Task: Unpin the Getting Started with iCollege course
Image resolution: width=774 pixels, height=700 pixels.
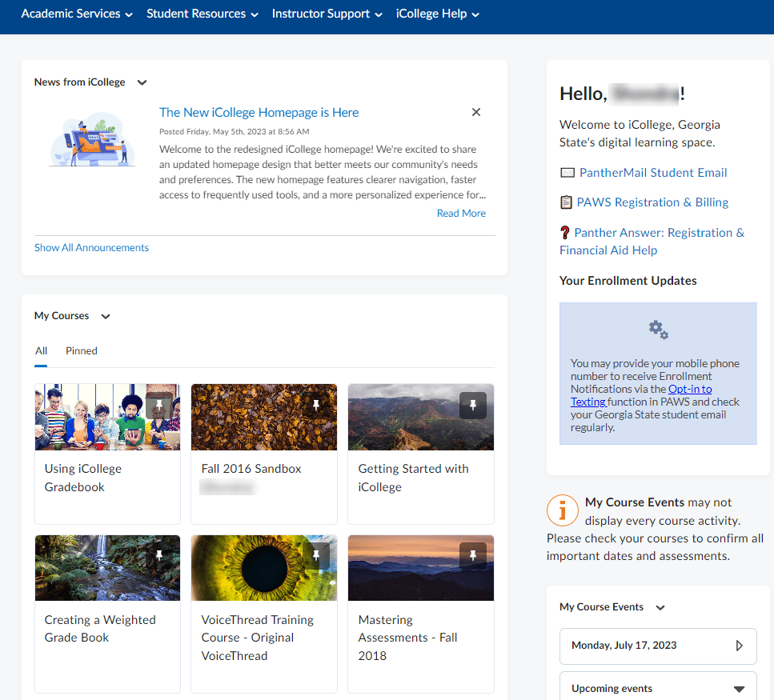Action: point(473,406)
